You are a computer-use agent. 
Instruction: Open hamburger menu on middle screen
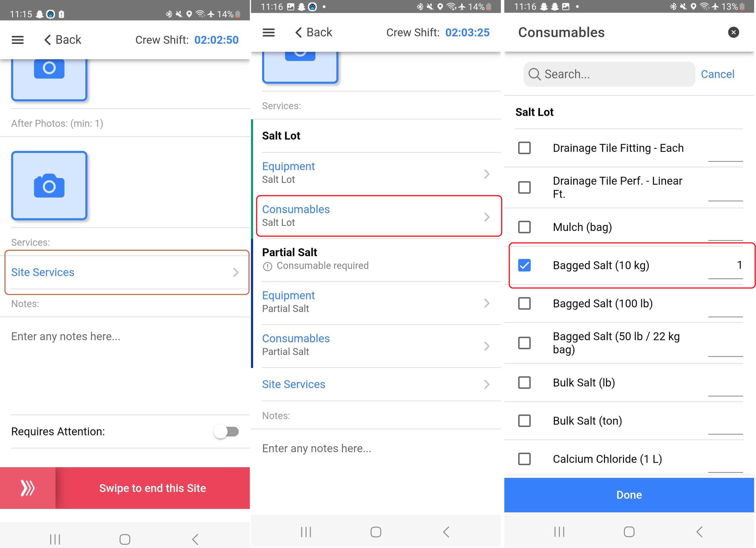(x=268, y=33)
